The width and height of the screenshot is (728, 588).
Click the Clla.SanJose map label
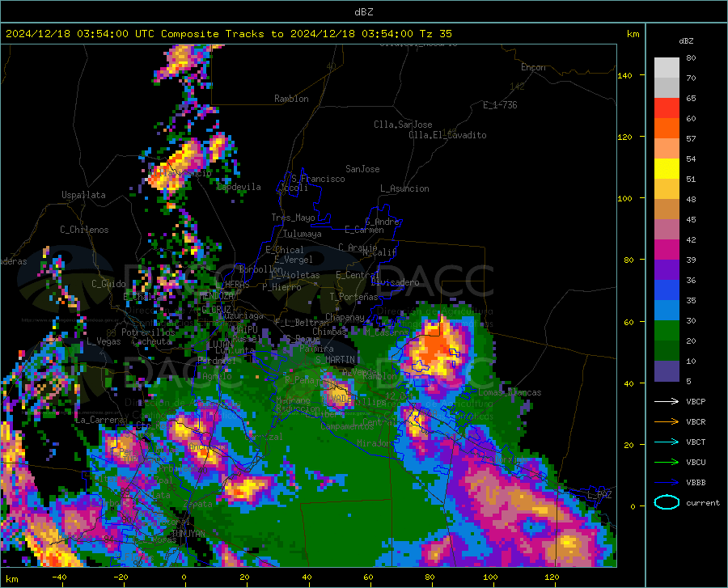(403, 125)
